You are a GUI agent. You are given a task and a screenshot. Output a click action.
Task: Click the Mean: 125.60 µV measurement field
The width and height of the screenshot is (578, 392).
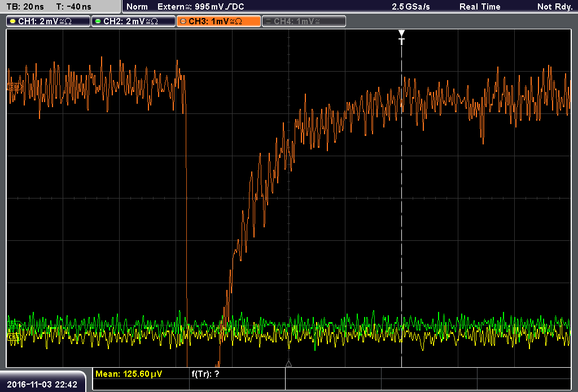141,374
